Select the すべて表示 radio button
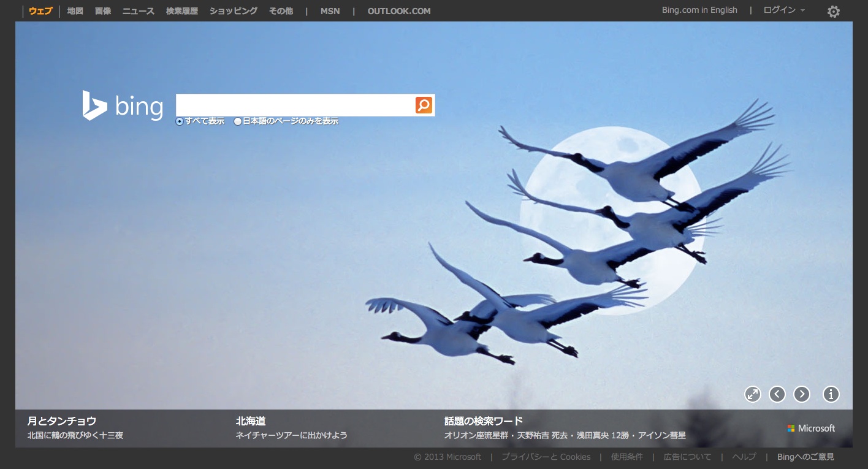Screen dimensions: 868x469 click(x=180, y=121)
